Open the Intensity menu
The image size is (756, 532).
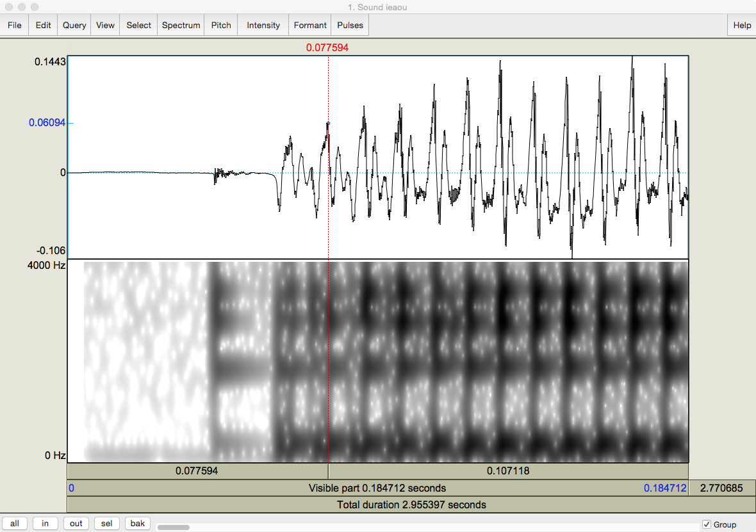coord(263,25)
